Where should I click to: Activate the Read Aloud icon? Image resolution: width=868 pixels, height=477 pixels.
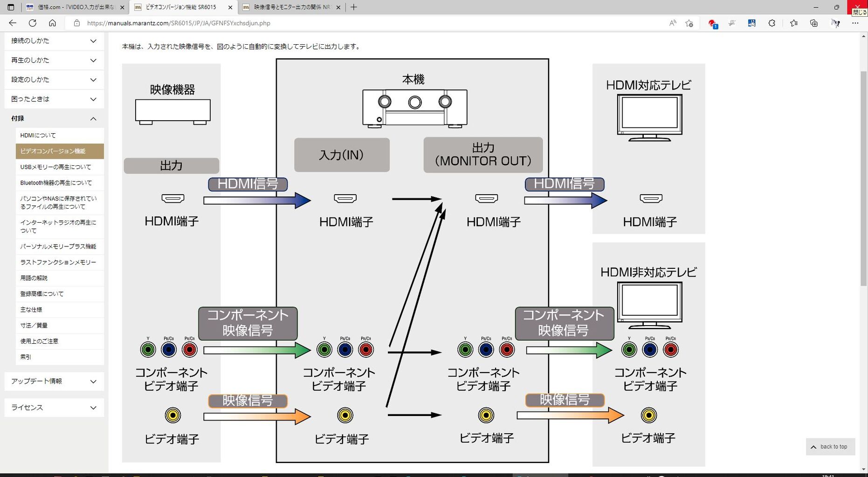tap(673, 23)
